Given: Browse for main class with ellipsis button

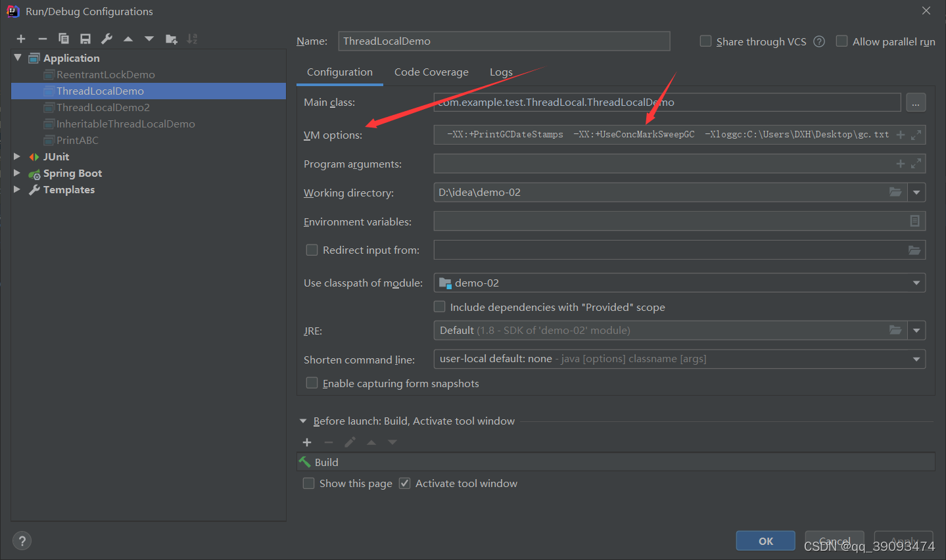Looking at the screenshot, I should 916,103.
